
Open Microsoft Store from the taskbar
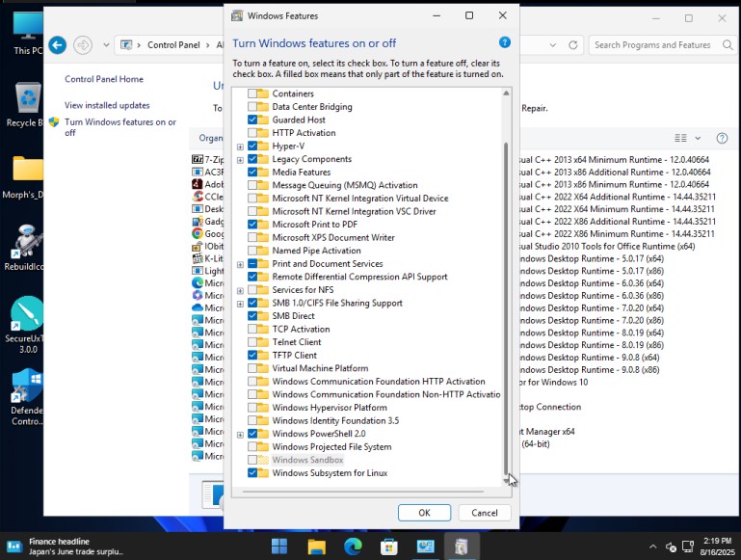coord(389,547)
